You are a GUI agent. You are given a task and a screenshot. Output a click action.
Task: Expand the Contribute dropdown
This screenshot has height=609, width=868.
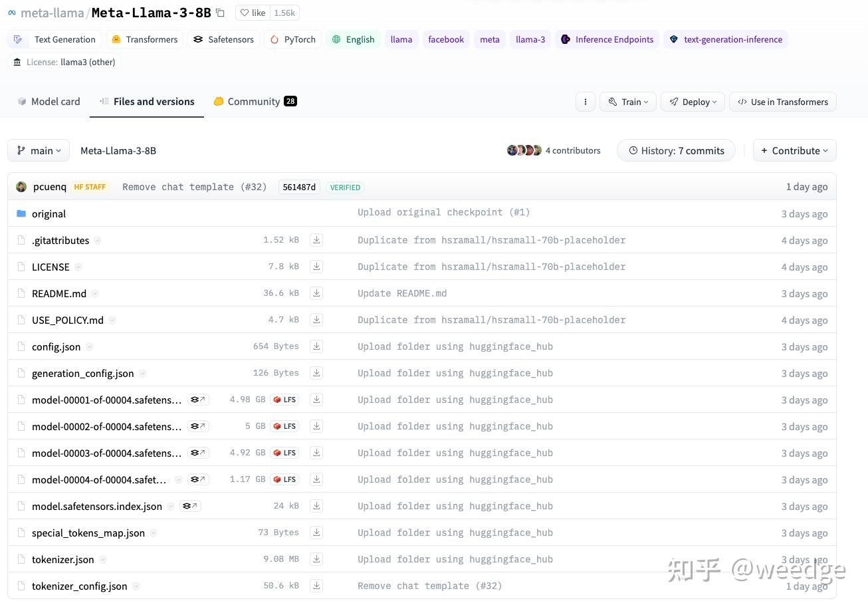794,150
